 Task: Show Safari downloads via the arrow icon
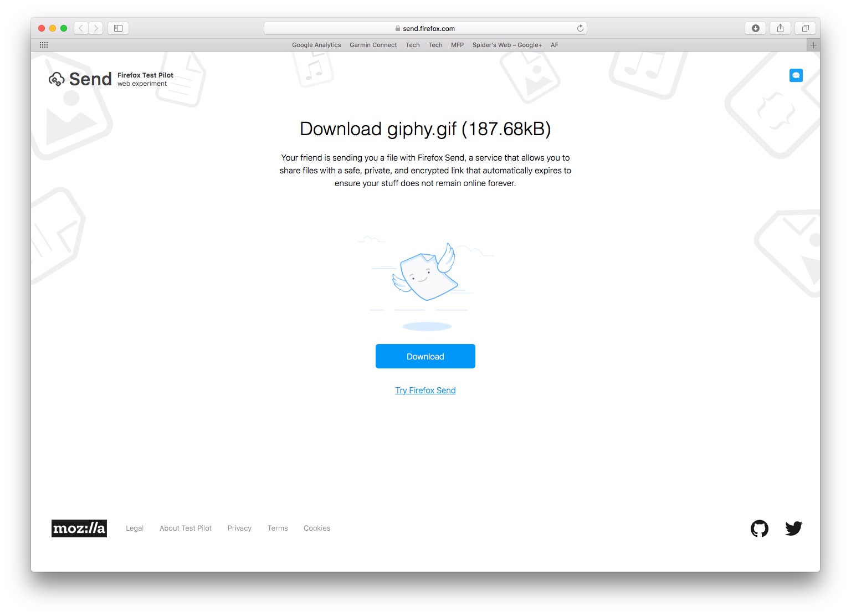pyautogui.click(x=755, y=28)
